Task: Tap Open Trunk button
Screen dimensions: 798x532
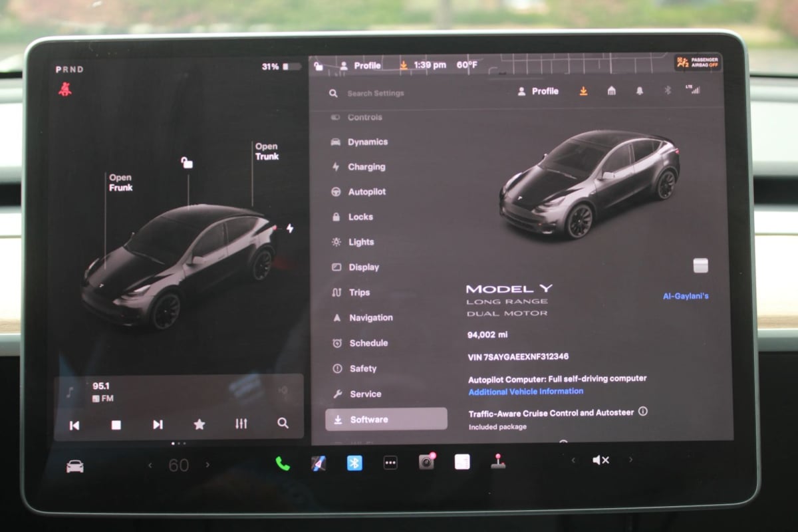Action: 267,152
